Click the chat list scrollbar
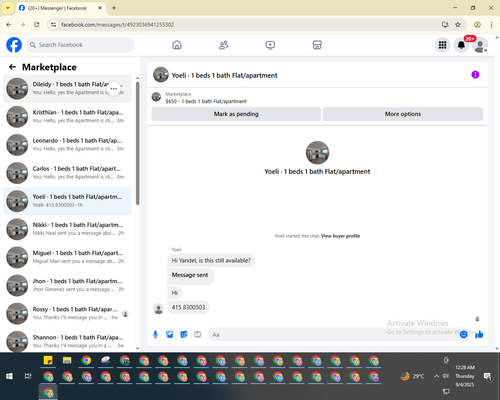500x400 pixels. coord(138,143)
